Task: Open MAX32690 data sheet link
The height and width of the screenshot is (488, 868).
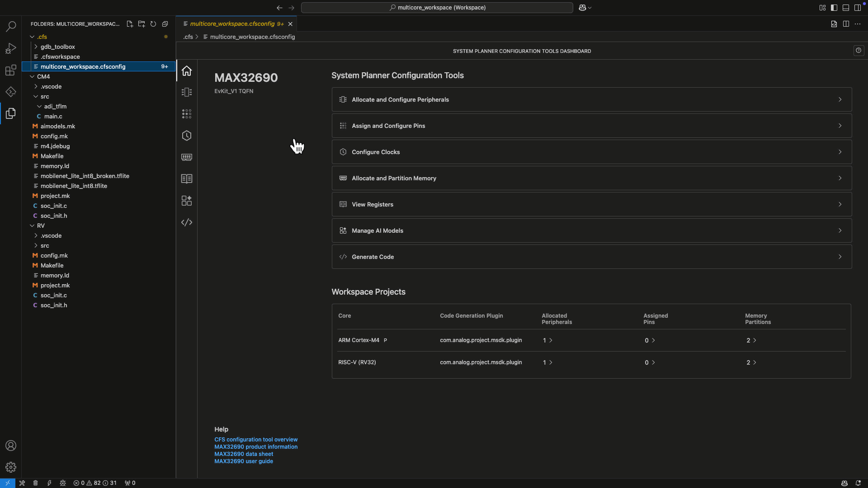Action: (244, 454)
